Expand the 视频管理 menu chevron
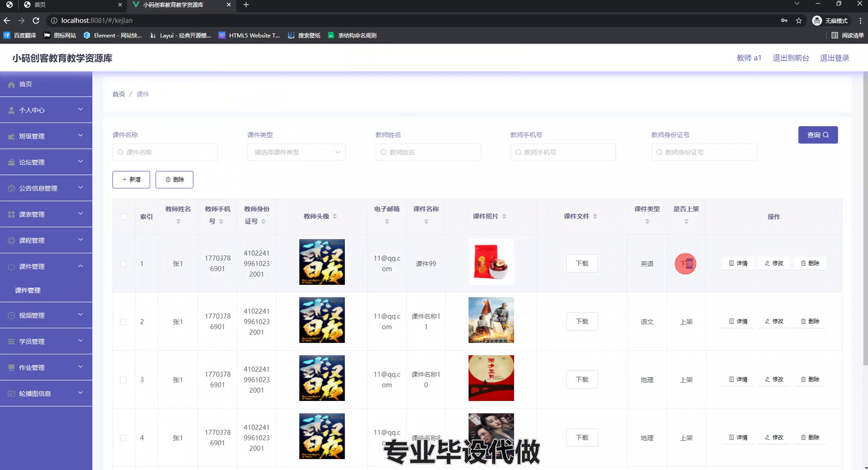The image size is (868, 470). (80, 315)
